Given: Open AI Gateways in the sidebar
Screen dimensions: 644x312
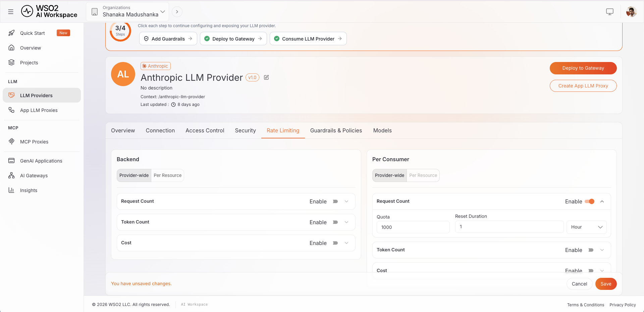Looking at the screenshot, I should pos(42,176).
